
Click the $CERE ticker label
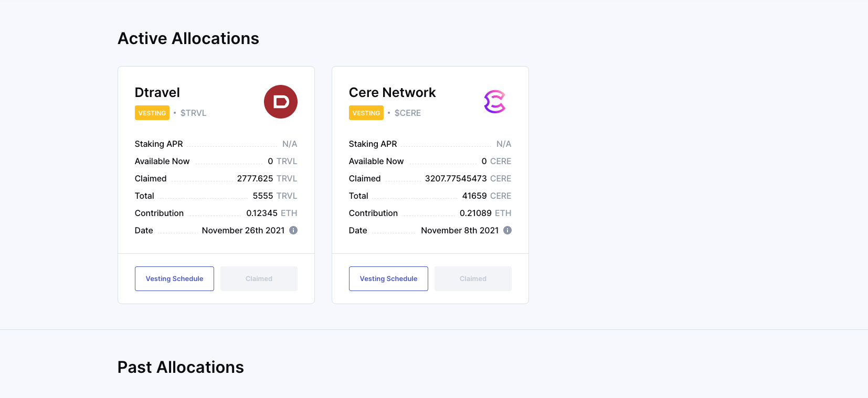pos(407,113)
